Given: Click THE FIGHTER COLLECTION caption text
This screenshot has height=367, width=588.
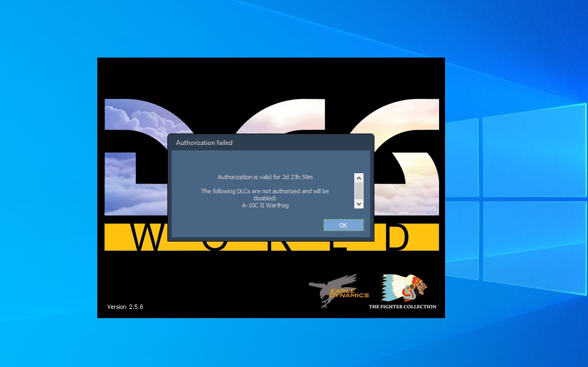Looking at the screenshot, I should coord(402,307).
